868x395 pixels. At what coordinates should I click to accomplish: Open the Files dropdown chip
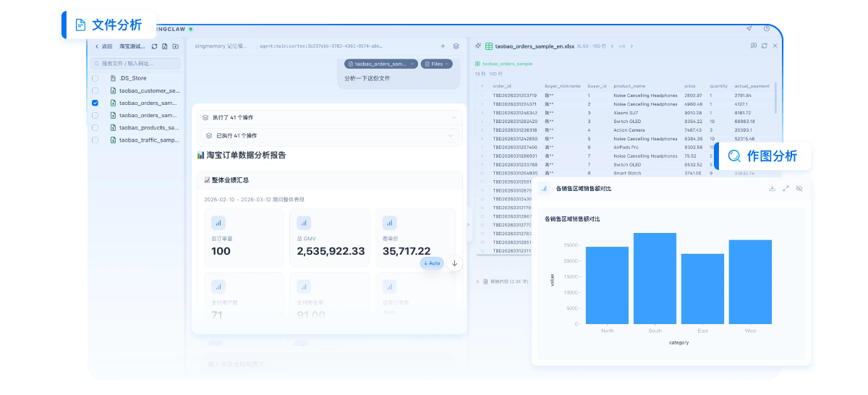tap(436, 64)
